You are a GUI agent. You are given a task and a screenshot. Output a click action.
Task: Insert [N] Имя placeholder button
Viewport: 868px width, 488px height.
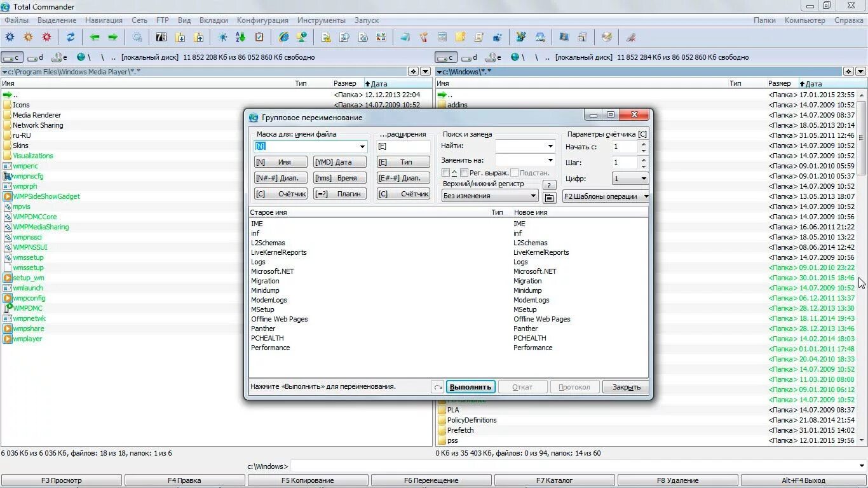280,162
